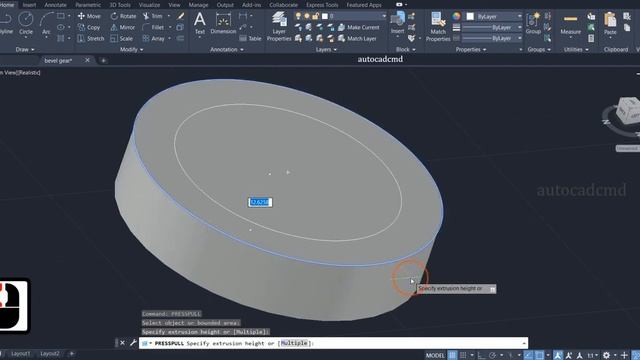Activate the Trim tool
640x360 pixels.
tap(152, 16)
